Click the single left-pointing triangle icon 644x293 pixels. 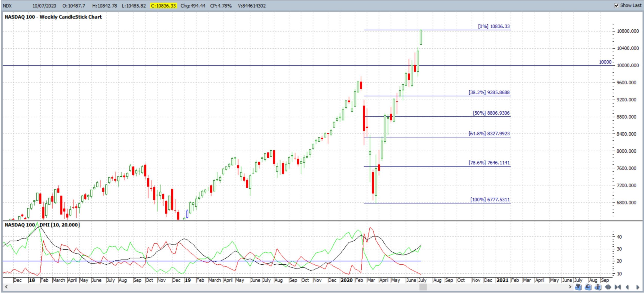[x=627, y=287]
